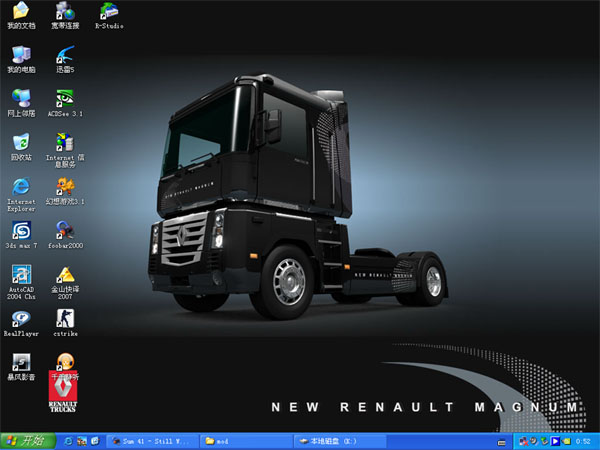
Task: Open the foobar2000 shortcut
Action: [x=66, y=230]
